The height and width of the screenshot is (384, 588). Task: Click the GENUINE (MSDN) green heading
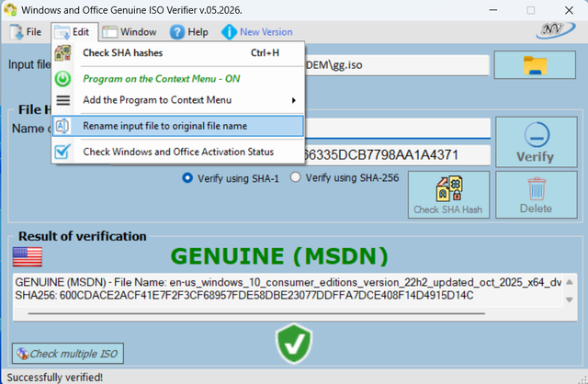click(279, 256)
